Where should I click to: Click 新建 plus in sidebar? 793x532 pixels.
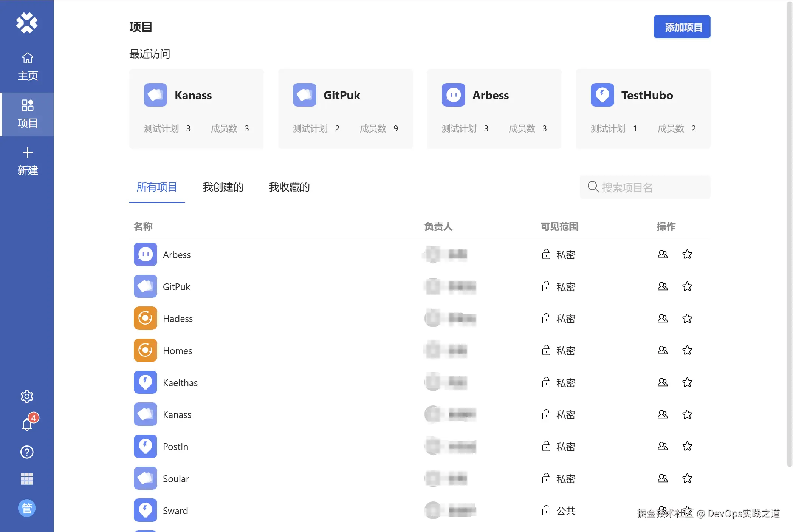(27, 161)
